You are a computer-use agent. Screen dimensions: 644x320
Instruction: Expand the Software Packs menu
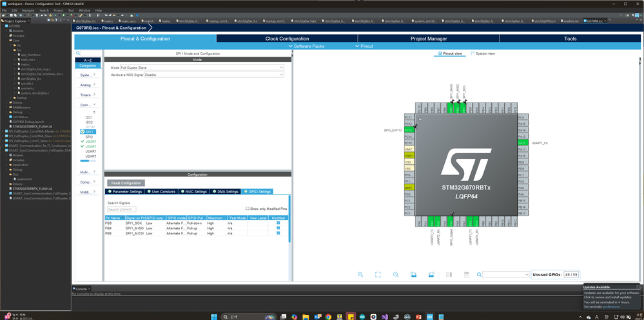pyautogui.click(x=306, y=46)
